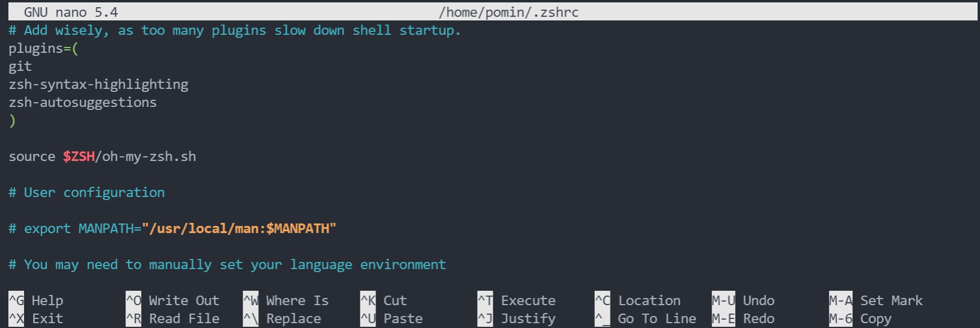Viewport: 980px width, 328px height.
Task: Click the ^G Help shortcut
Action: (x=36, y=300)
